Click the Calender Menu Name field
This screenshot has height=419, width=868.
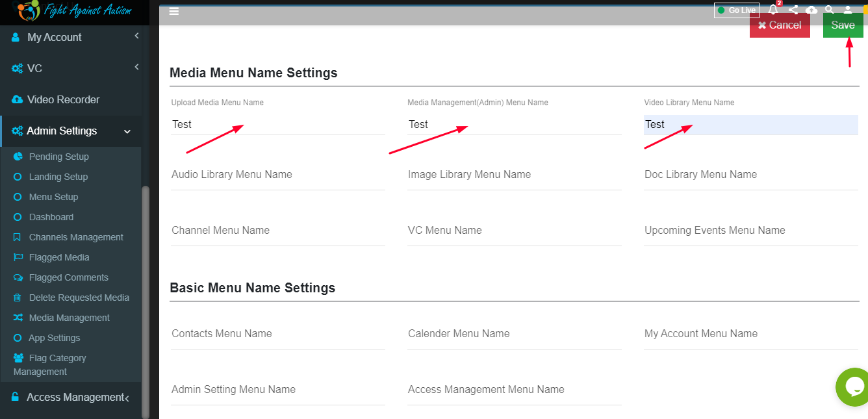pos(515,334)
